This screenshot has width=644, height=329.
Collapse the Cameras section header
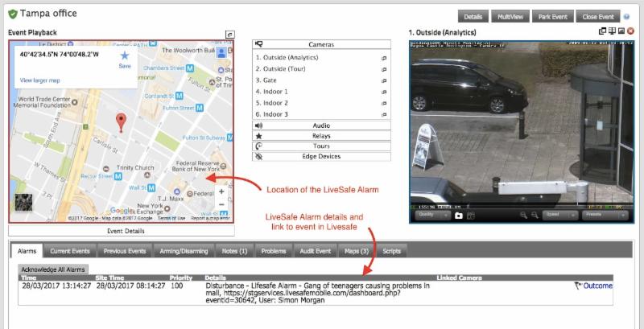[x=321, y=44]
